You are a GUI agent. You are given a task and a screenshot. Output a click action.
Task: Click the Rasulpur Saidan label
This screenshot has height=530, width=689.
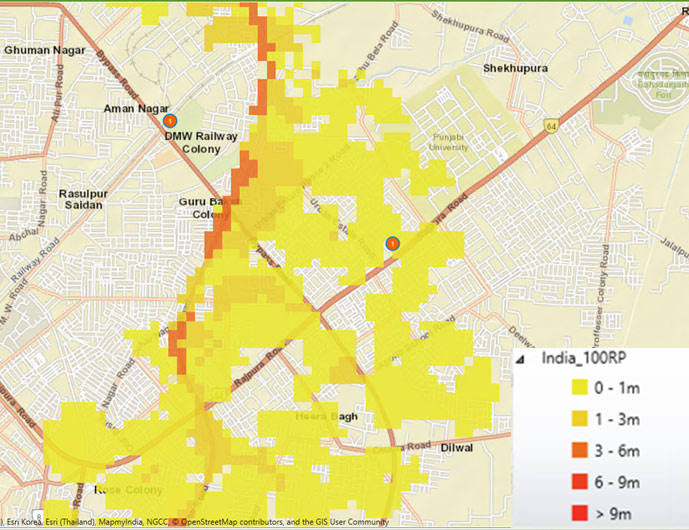pyautogui.click(x=83, y=199)
